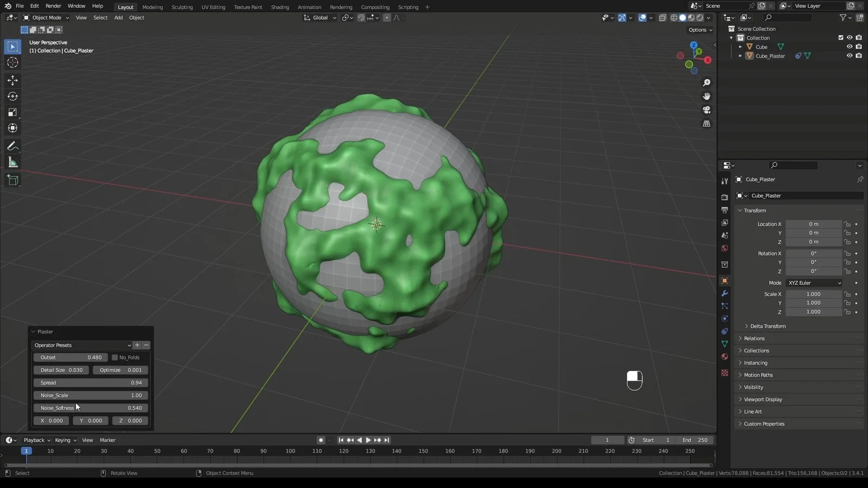
Task: Hide the Cube object in viewport
Action: [849, 47]
